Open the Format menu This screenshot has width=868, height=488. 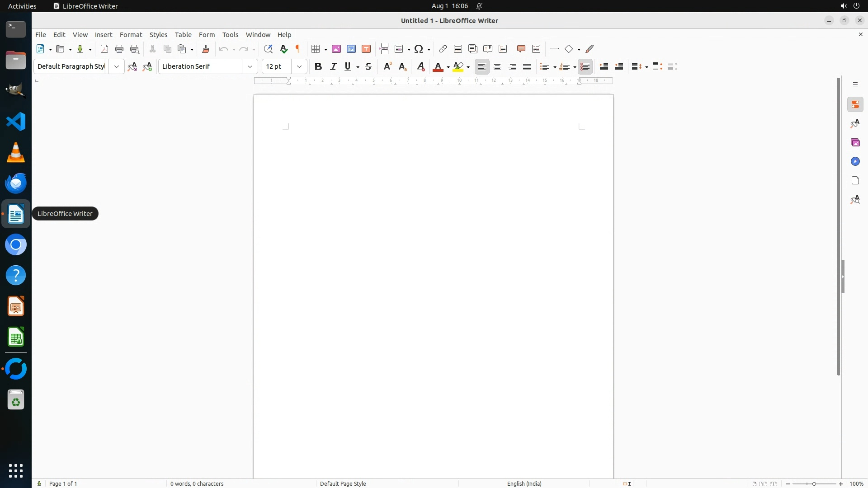[x=131, y=35]
